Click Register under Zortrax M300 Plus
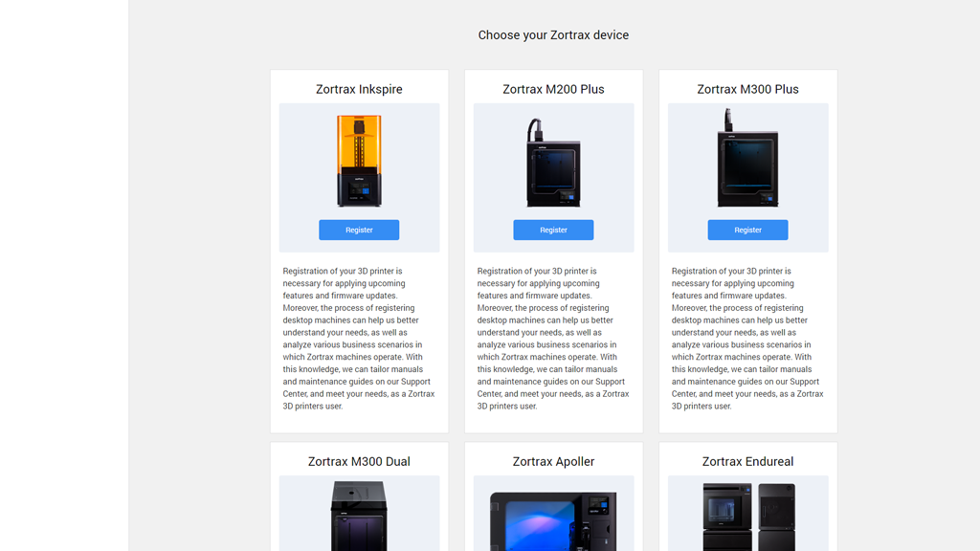Screen dimensions: 980x551 point(747,230)
